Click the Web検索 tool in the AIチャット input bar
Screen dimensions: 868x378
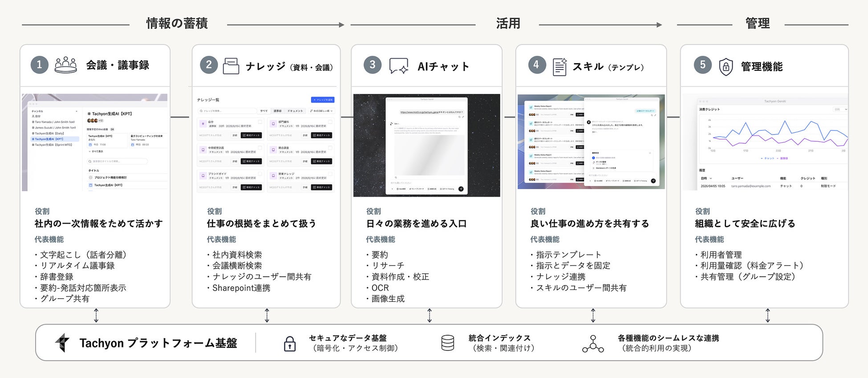tap(401, 189)
